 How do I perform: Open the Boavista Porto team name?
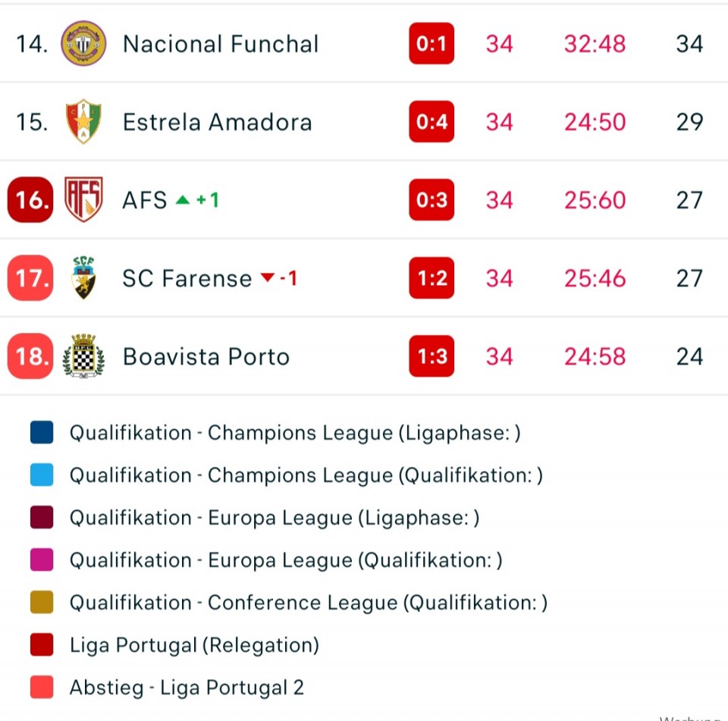[206, 356]
